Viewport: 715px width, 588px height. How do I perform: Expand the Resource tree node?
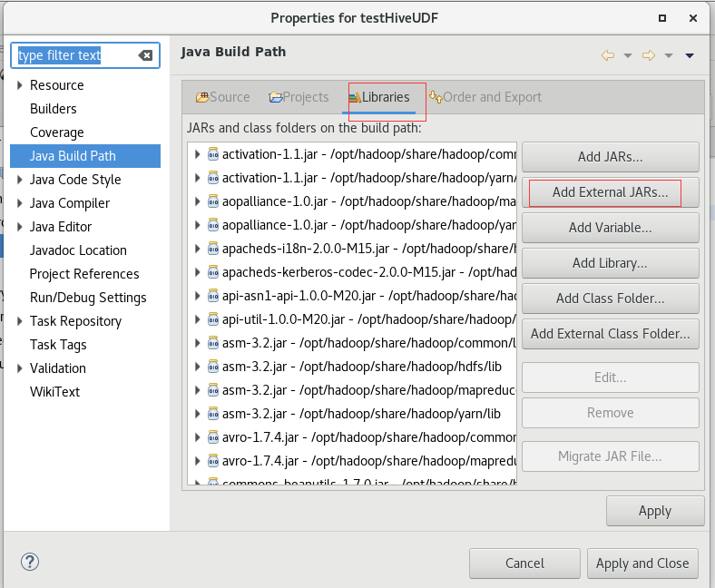[x=19, y=85]
